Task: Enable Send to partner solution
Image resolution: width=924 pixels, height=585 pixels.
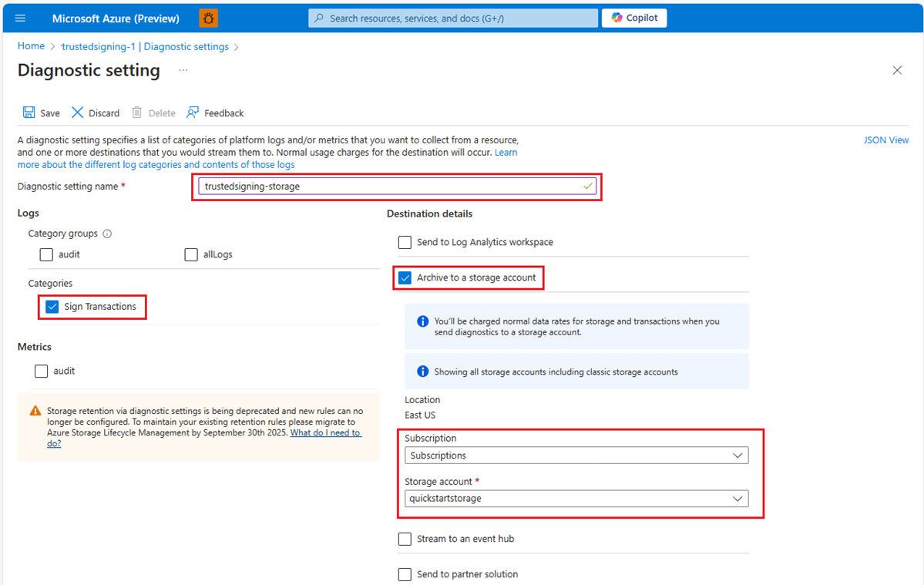Action: point(405,574)
